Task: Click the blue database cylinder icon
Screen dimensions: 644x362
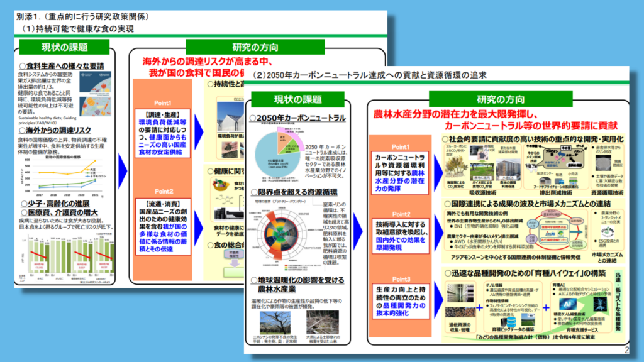Action: [511, 321]
